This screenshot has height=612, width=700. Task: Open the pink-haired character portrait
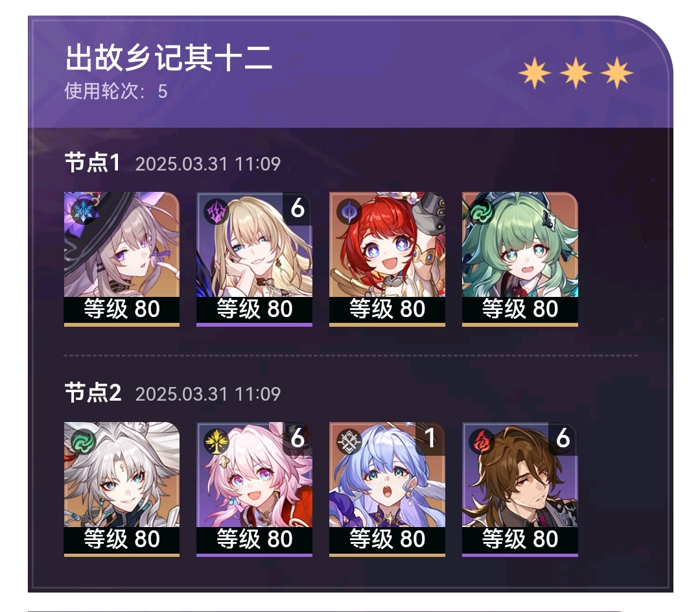pos(255,489)
